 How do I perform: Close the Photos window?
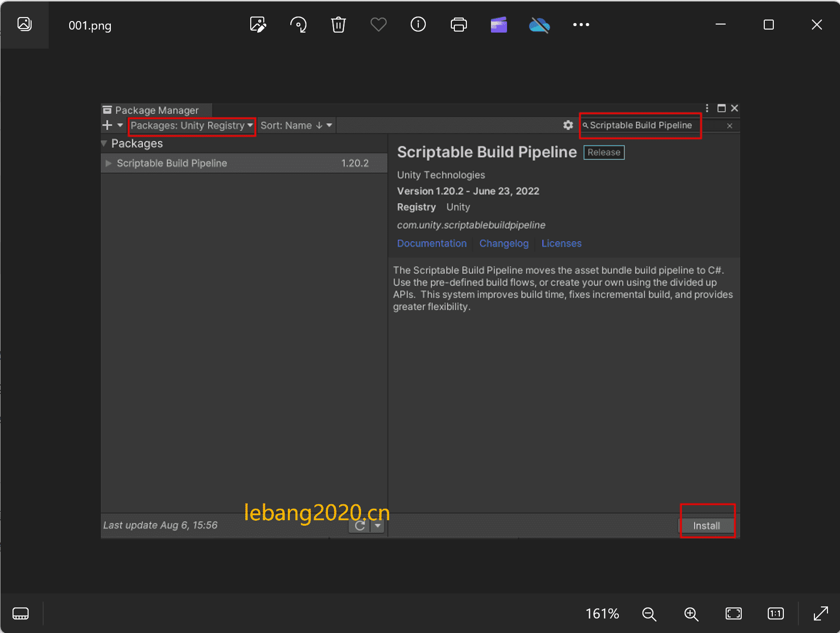[817, 24]
